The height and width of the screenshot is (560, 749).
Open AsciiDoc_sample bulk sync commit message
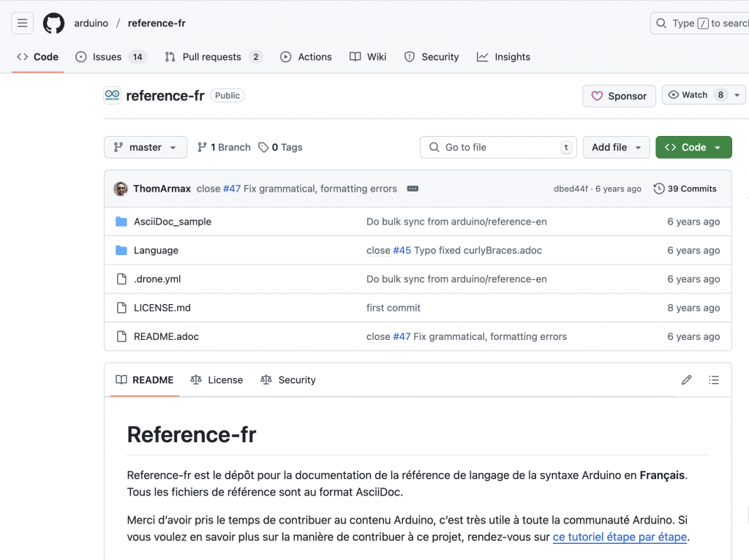pos(456,222)
